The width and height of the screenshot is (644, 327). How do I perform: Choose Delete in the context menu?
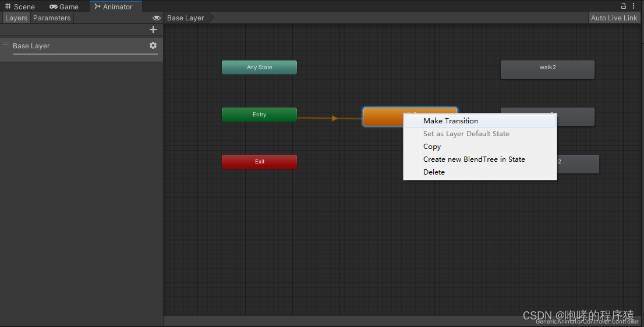(480, 172)
